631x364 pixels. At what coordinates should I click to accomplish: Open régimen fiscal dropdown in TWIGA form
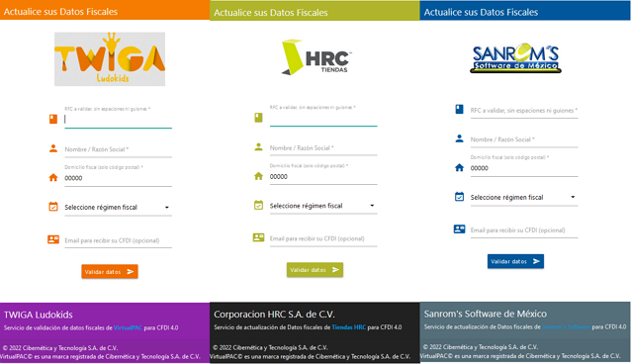[x=118, y=208]
